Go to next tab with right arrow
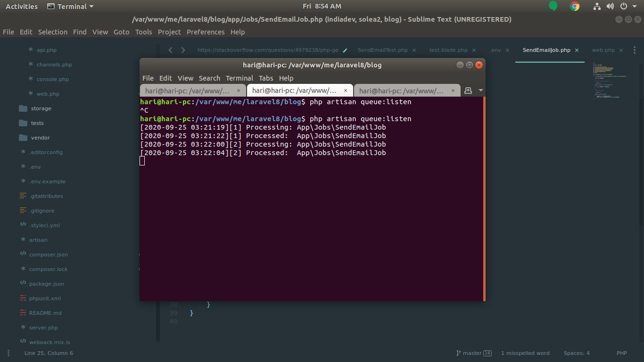Screen dimensions: 644x362 (183, 50)
